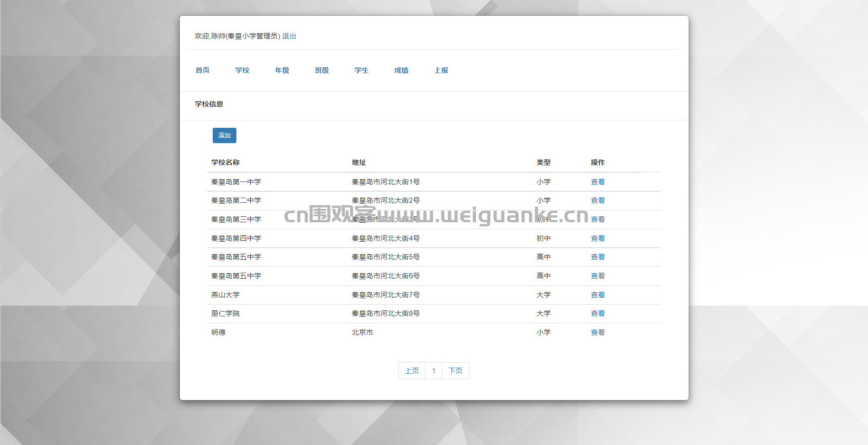Click 高中 type in 河北大街6号 row

point(544,276)
